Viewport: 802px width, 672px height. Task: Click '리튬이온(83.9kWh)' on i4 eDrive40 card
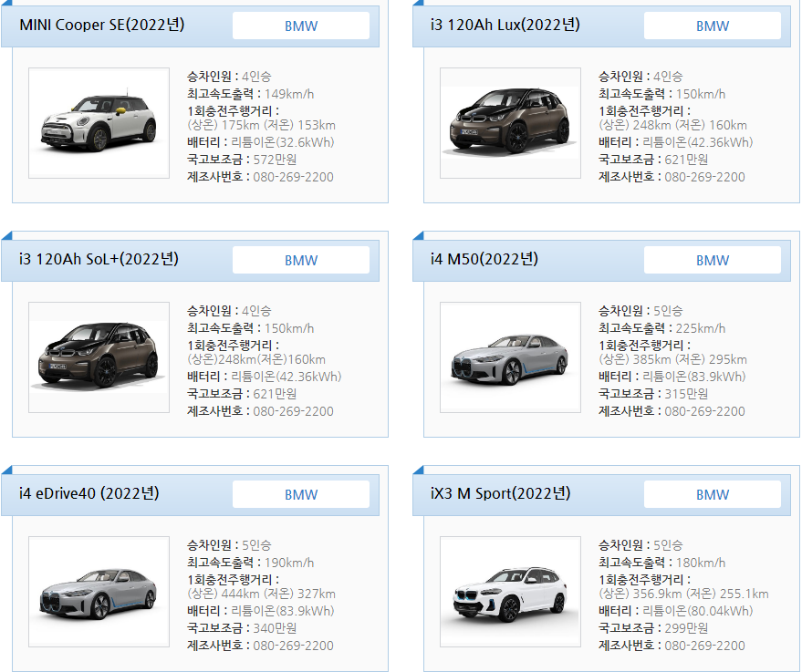pyautogui.click(x=282, y=611)
